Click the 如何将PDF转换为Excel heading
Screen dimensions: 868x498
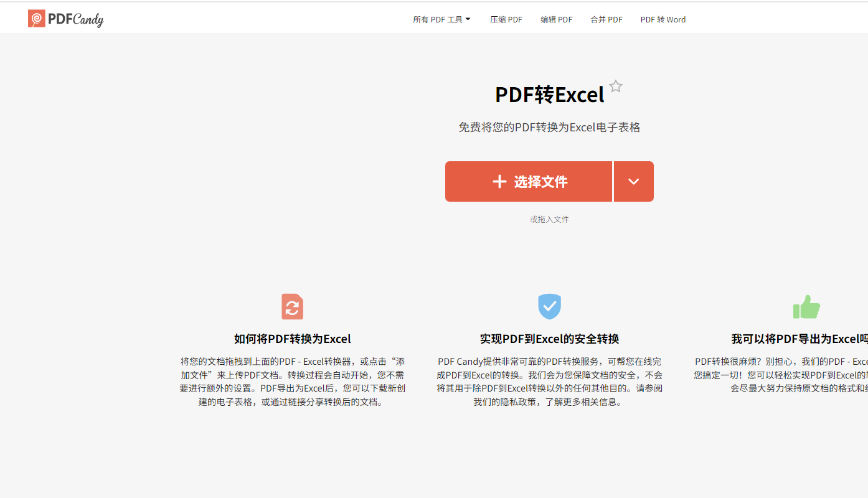click(292, 339)
